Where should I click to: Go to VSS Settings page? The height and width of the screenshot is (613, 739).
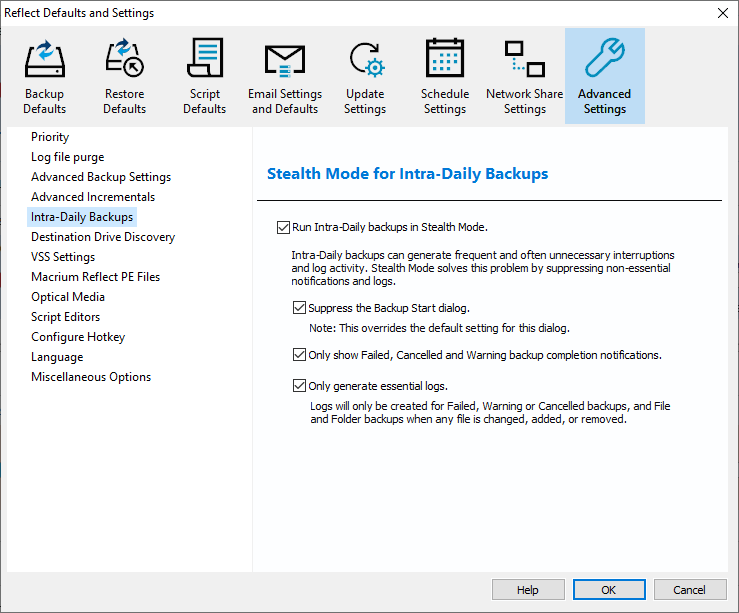(x=63, y=257)
